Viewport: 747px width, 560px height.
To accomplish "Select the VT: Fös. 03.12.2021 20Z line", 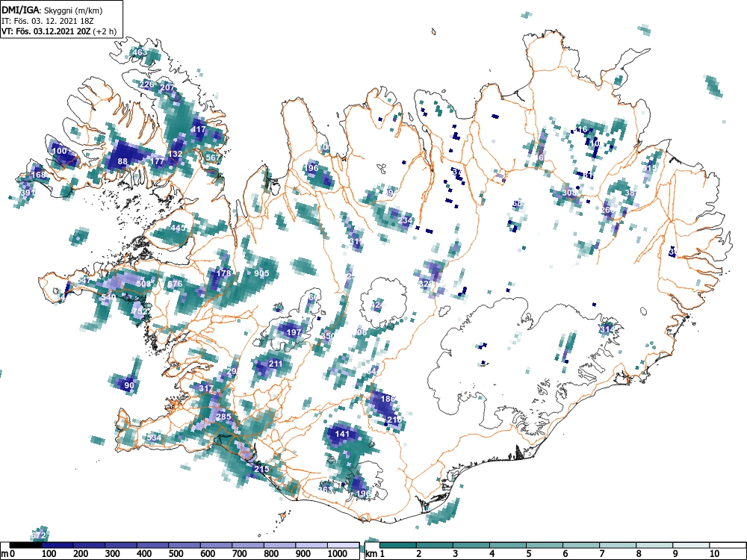I will [59, 31].
